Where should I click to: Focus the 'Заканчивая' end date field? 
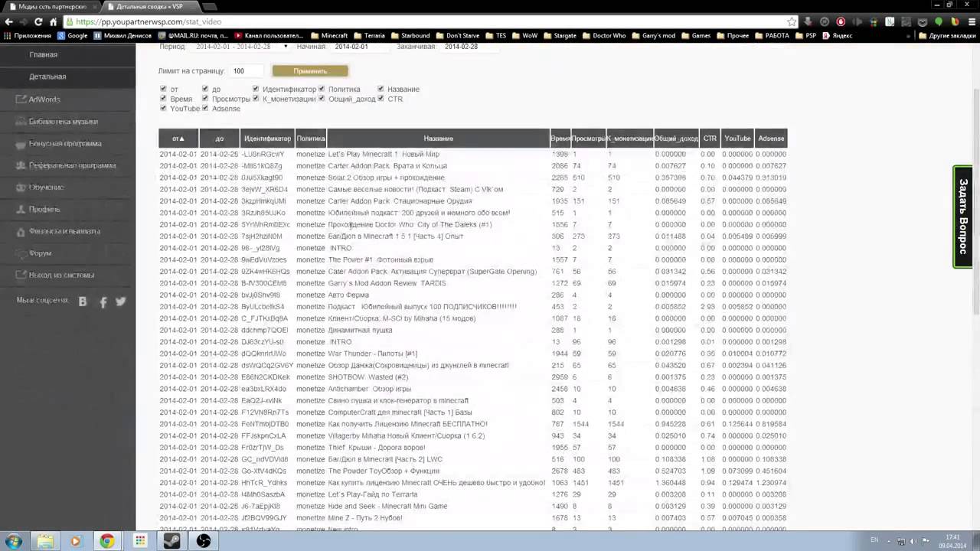click(x=470, y=47)
